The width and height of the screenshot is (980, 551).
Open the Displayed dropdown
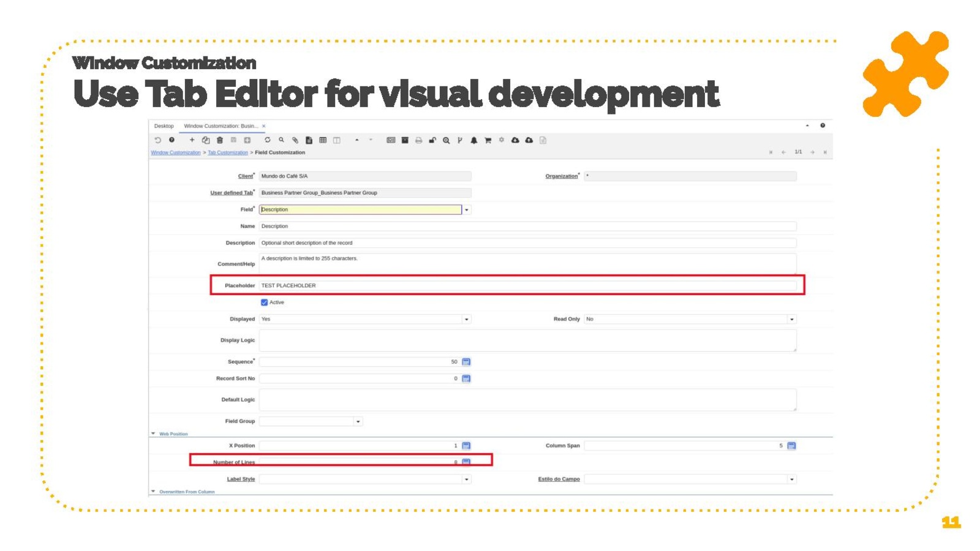pyautogui.click(x=467, y=320)
